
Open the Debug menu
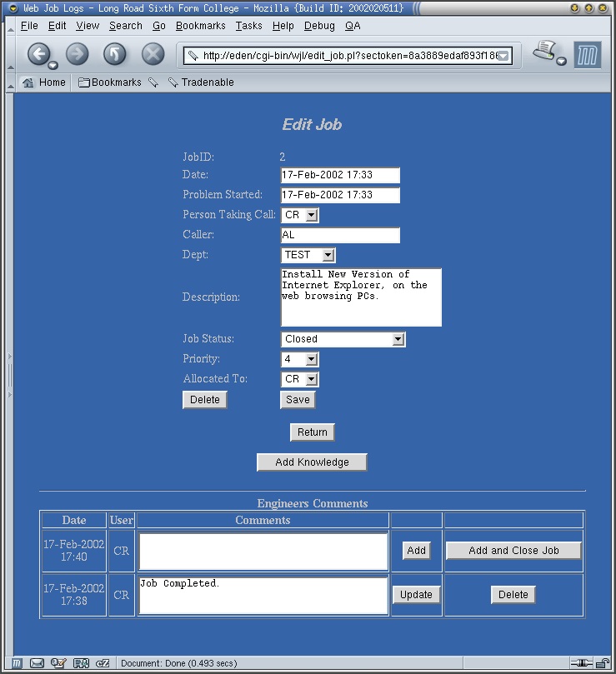click(319, 26)
